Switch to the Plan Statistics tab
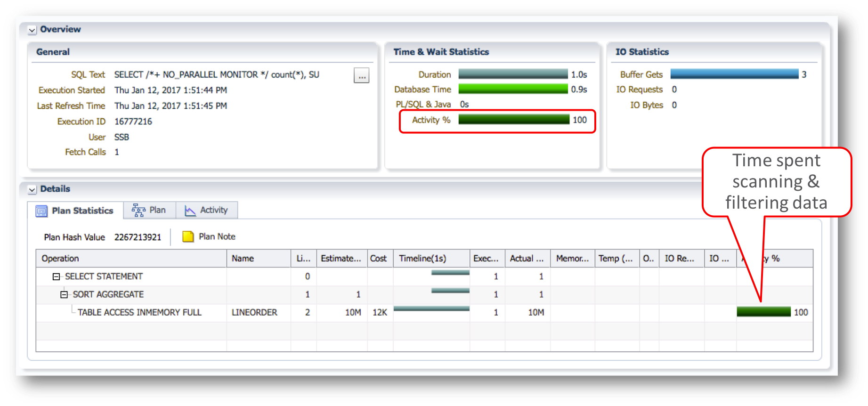Image resolution: width=868 pixels, height=406 pixels. [x=76, y=211]
